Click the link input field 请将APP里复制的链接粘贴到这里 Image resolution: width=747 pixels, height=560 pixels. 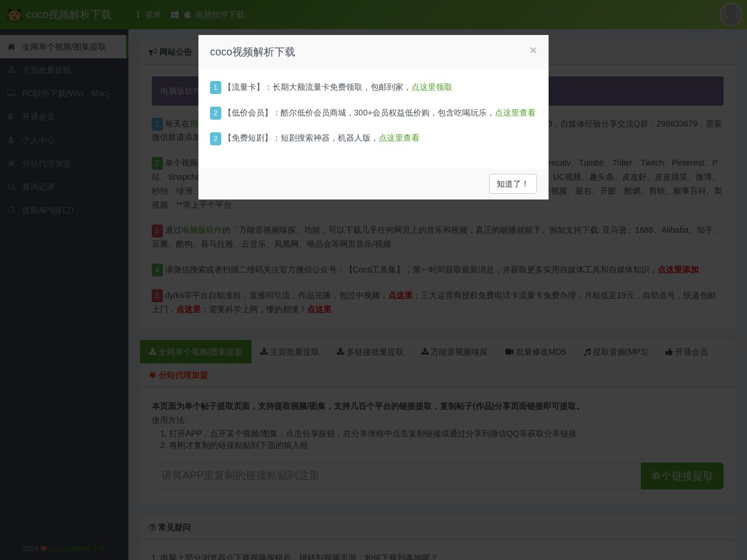pos(396,476)
